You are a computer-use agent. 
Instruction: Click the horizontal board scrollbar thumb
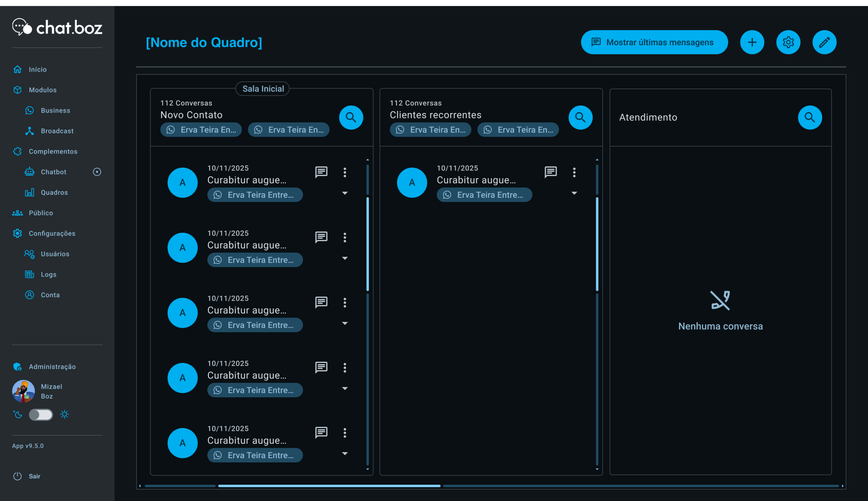pyautogui.click(x=329, y=486)
